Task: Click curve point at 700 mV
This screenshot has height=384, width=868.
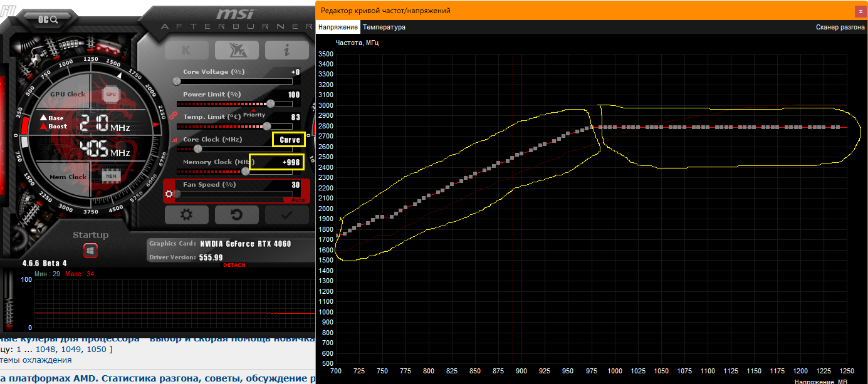Action: tap(338, 236)
